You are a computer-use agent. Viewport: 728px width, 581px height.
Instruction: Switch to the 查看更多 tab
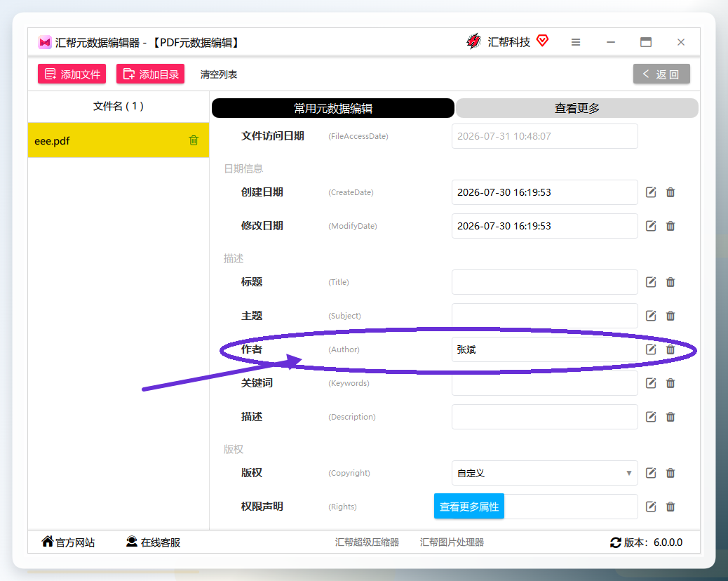click(577, 108)
